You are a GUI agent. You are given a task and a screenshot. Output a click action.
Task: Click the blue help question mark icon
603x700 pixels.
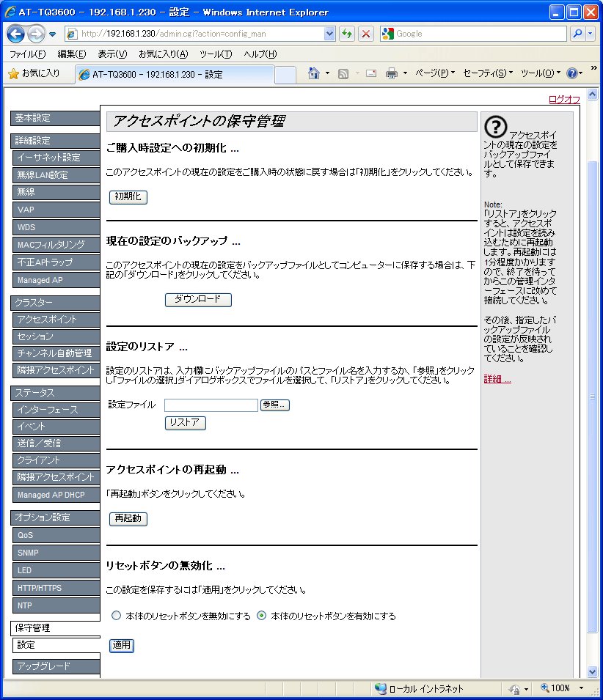pos(574,73)
